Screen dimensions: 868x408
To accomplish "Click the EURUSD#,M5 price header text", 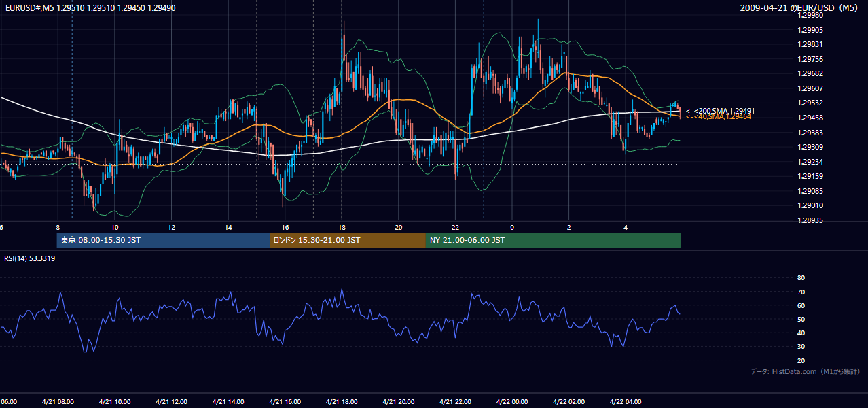I will pyautogui.click(x=89, y=7).
